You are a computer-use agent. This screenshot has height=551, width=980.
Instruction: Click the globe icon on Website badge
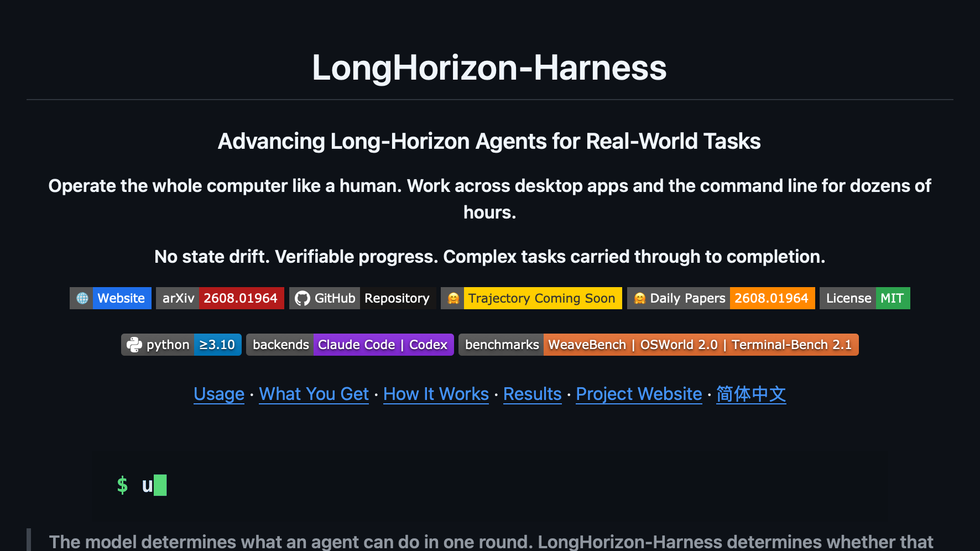[82, 298]
